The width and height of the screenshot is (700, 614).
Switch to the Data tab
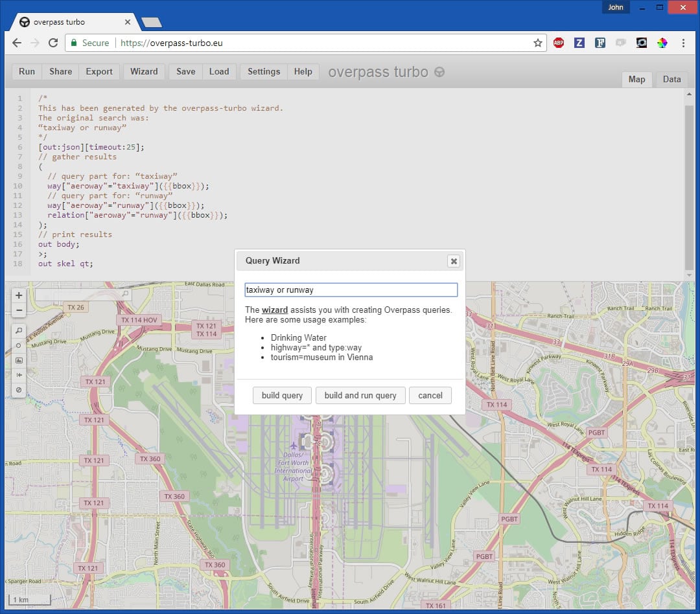pyautogui.click(x=671, y=79)
